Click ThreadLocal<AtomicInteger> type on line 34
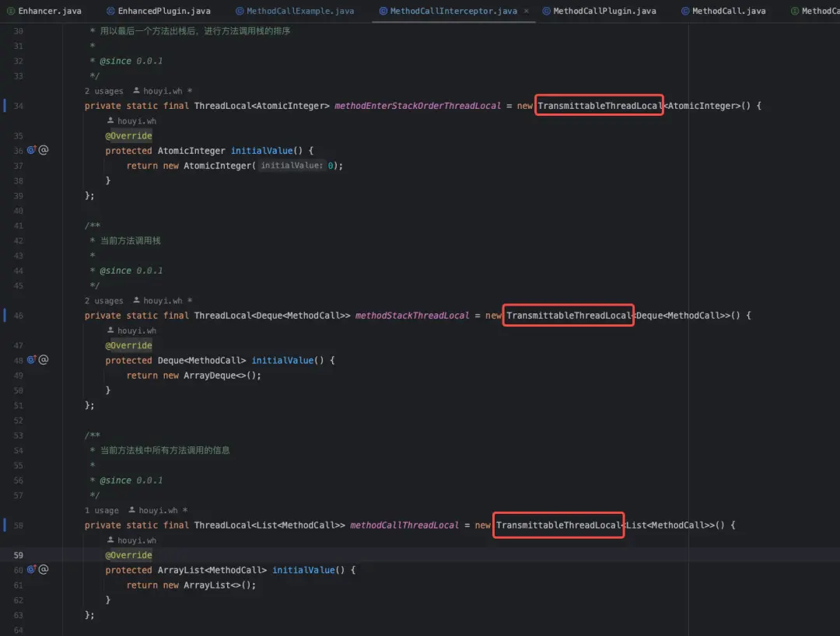The width and height of the screenshot is (840, 636). pyautogui.click(x=262, y=106)
